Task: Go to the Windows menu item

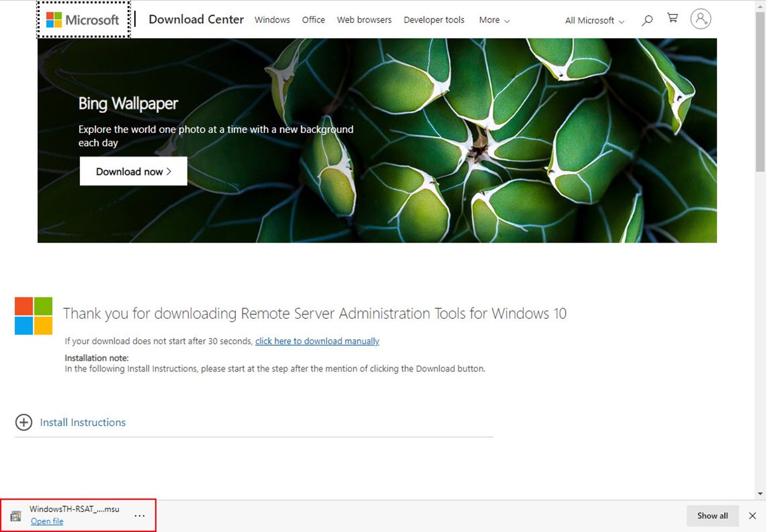Action: tap(272, 20)
